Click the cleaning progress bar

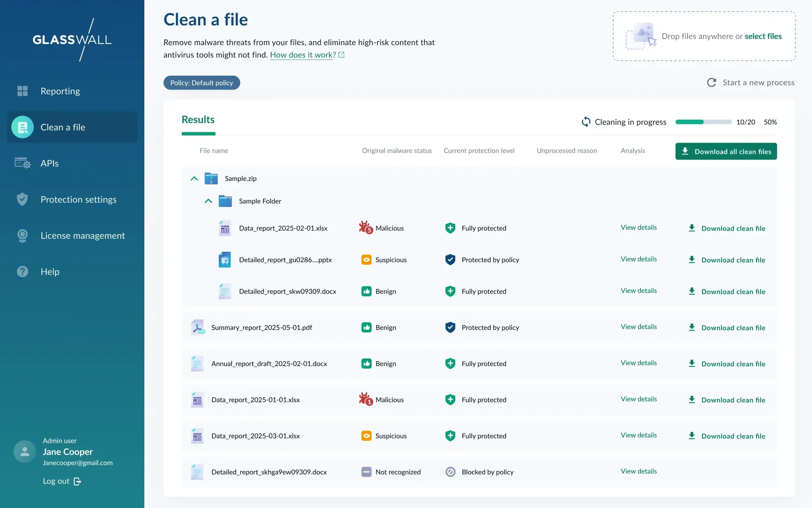tap(703, 122)
